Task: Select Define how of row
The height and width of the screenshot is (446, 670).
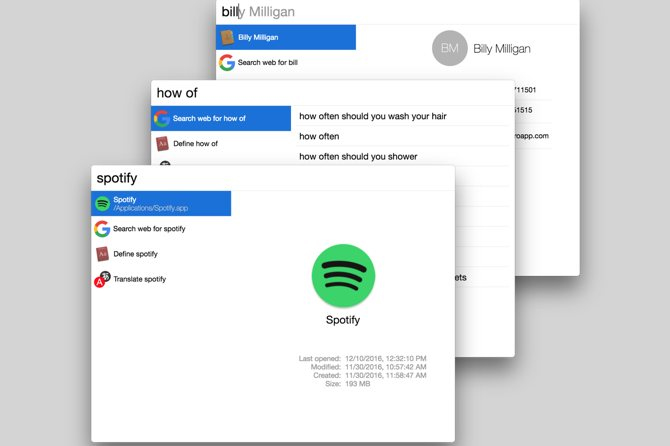Action: [221, 144]
